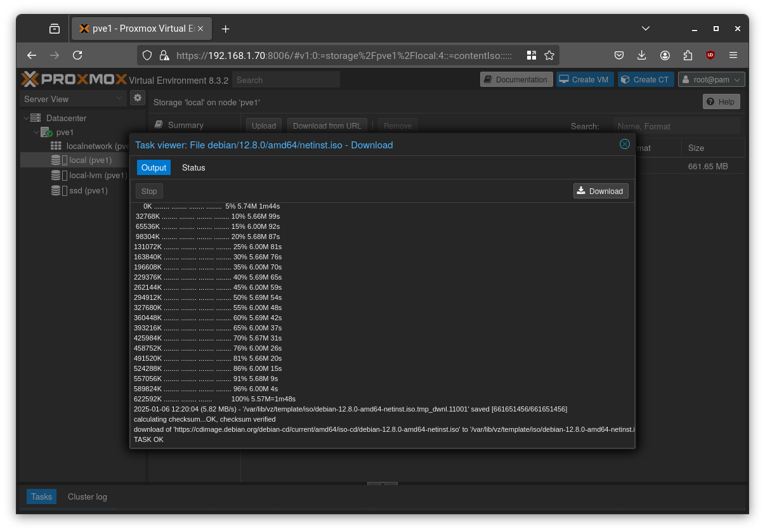Click the Proxmox logo
765x532 pixels.
tap(74, 79)
